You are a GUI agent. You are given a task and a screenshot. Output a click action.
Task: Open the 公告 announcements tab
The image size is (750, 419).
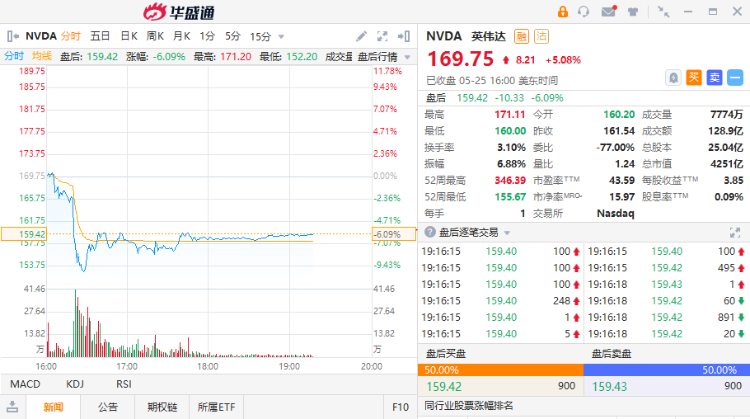tap(108, 407)
